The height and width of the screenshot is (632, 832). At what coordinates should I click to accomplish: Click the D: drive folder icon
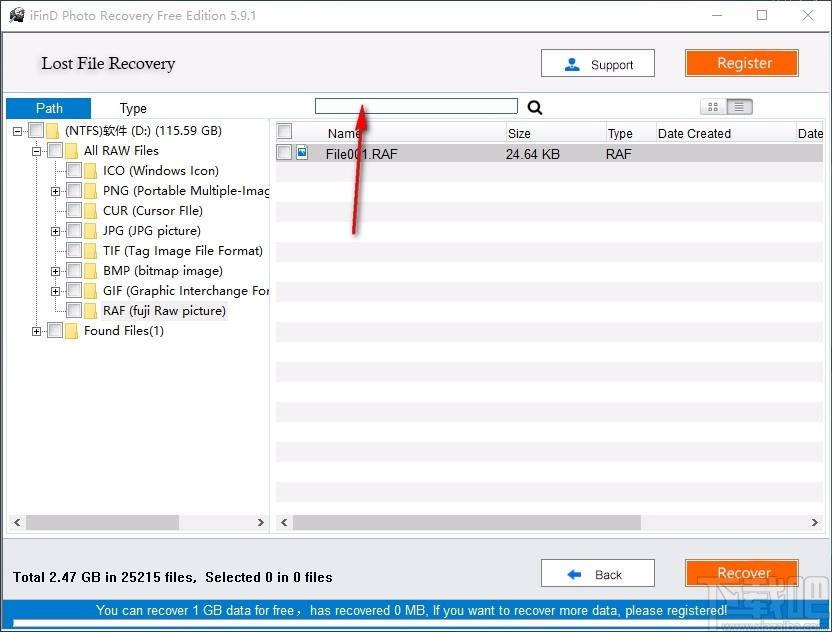[x=53, y=131]
